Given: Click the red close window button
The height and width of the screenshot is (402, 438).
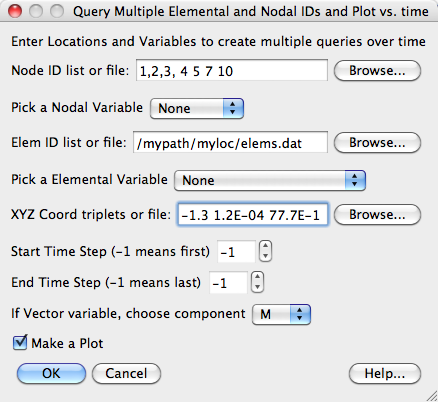Looking at the screenshot, I should pos(15,11).
